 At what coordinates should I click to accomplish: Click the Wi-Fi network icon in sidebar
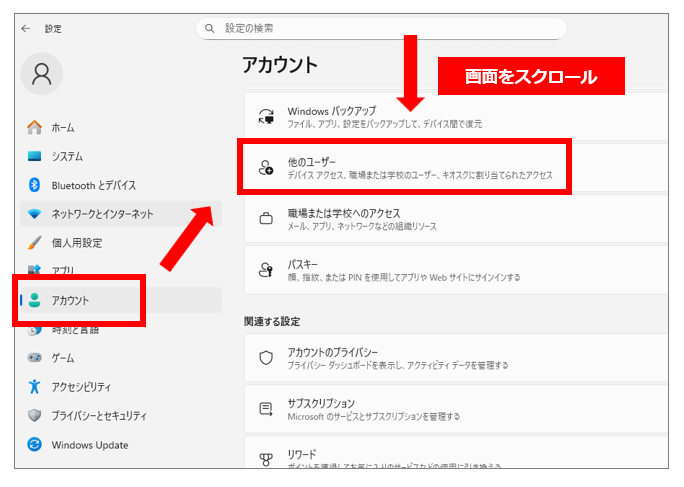34,214
